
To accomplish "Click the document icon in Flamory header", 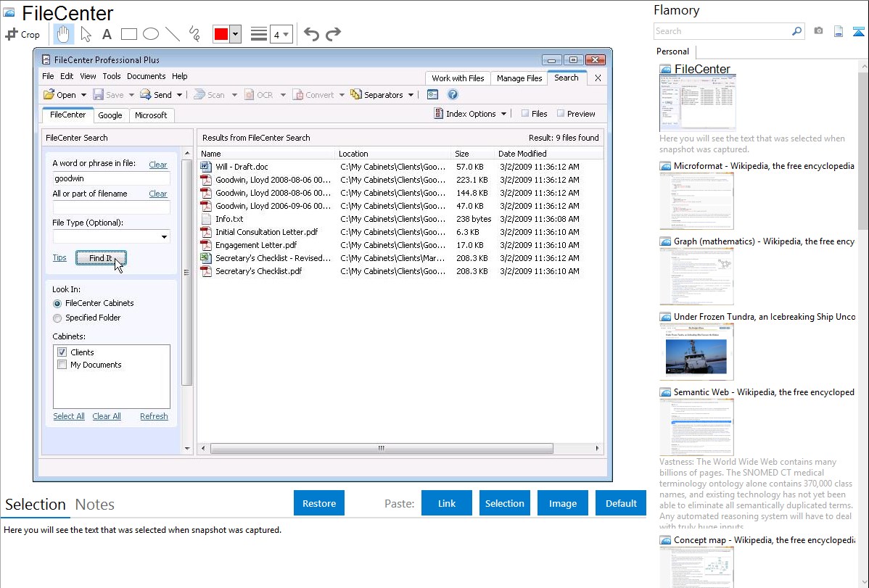I will 839,31.
